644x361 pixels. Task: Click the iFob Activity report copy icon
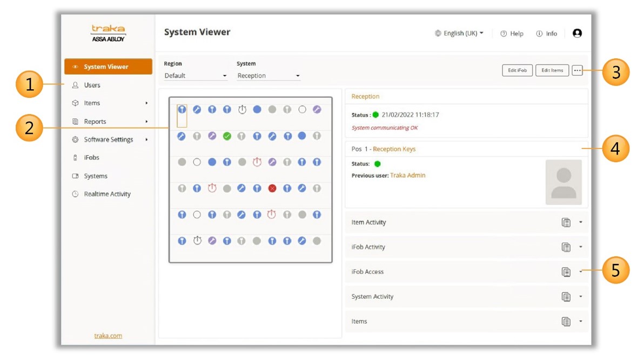(566, 247)
